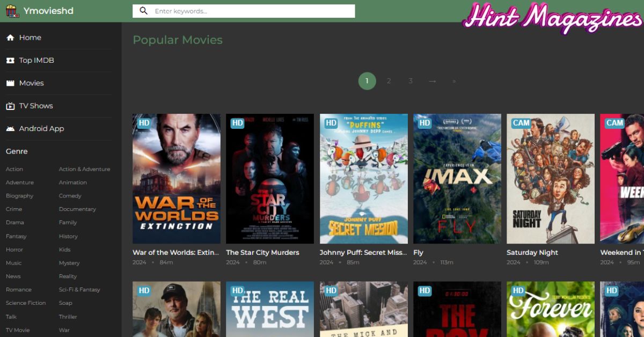Click the HD badge on the Fly poster

click(x=425, y=123)
